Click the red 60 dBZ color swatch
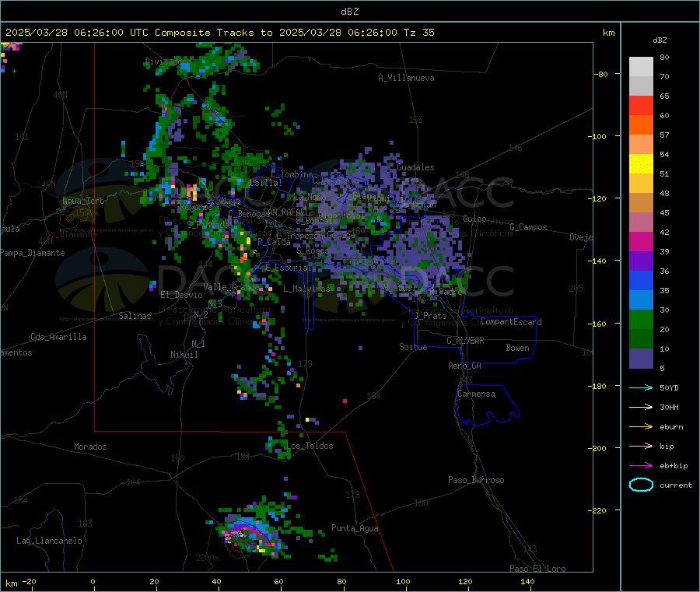The height and width of the screenshot is (592, 700). click(641, 105)
